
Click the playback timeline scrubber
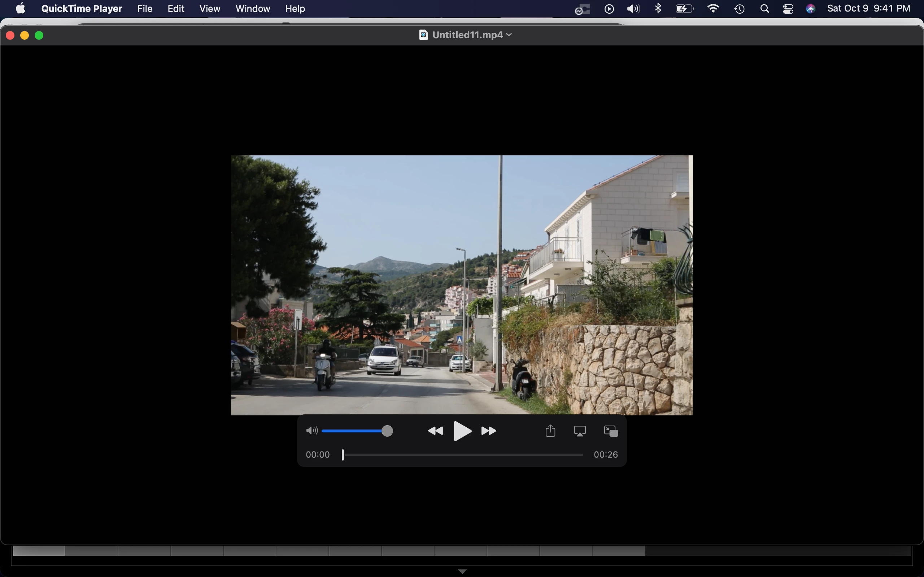click(x=343, y=454)
